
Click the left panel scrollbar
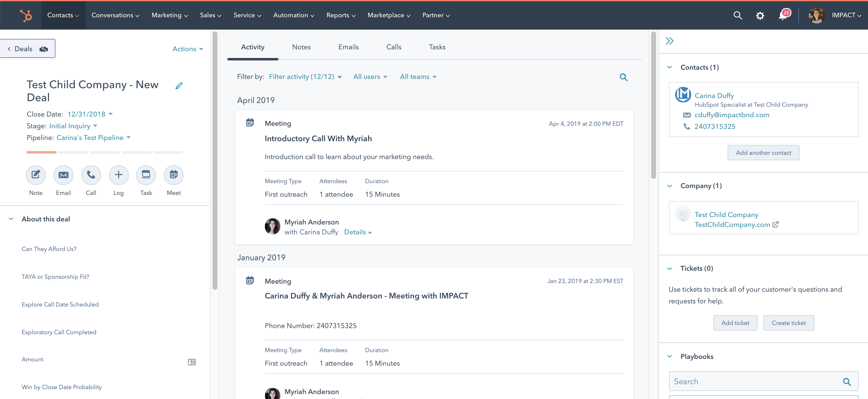215,160
